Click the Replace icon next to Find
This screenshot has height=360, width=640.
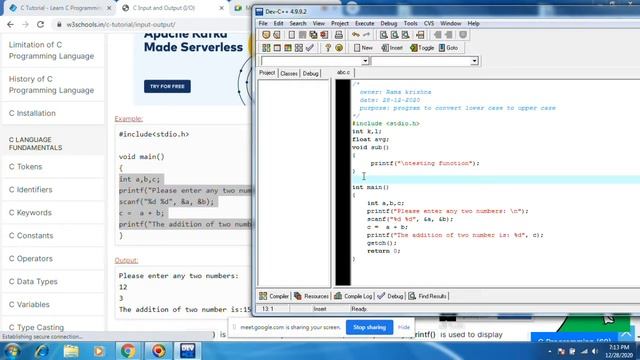(394, 35)
